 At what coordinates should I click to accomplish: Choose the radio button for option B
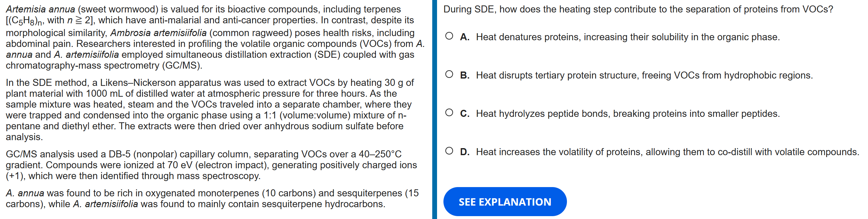point(449,74)
